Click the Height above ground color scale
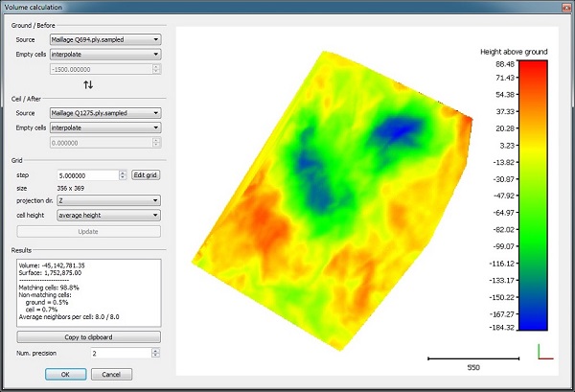Screen dimensions: 575x392 [533, 196]
